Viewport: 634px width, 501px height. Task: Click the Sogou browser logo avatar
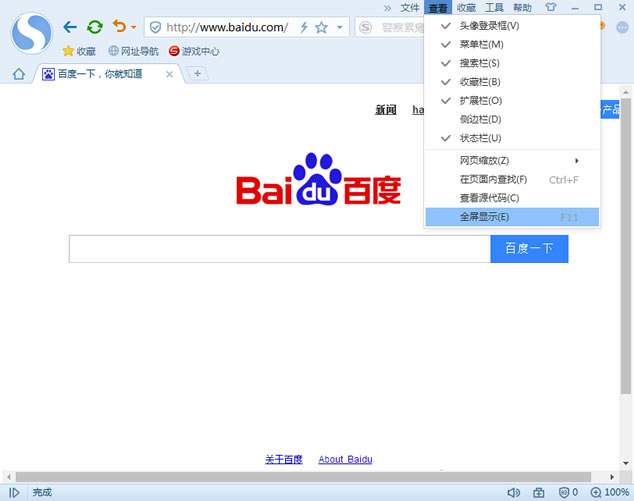(32, 33)
